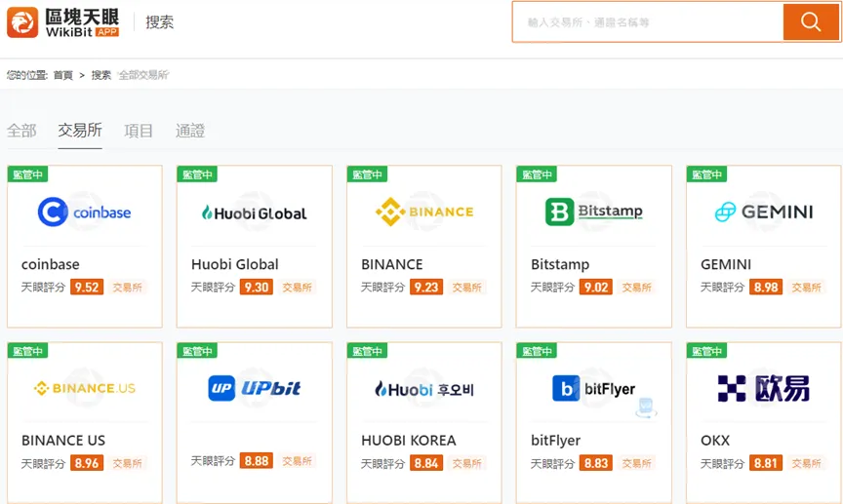Click the 9.02 score badge on Bitstamp
This screenshot has width=843, height=504.
tap(596, 287)
